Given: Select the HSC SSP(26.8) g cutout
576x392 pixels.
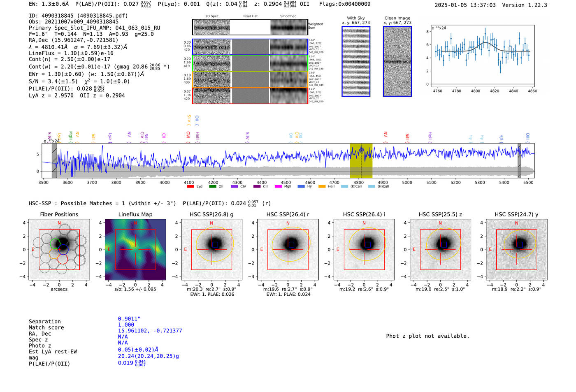Looking at the screenshot, I should coord(211,250).
